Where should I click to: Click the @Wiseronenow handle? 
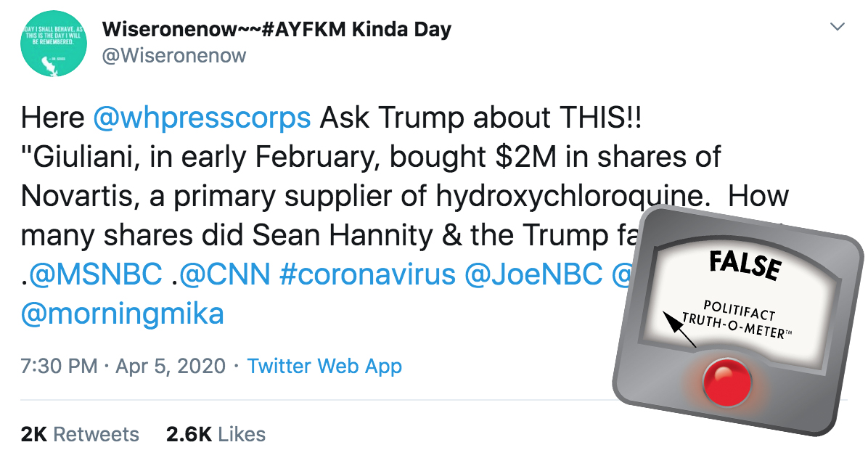(x=174, y=55)
